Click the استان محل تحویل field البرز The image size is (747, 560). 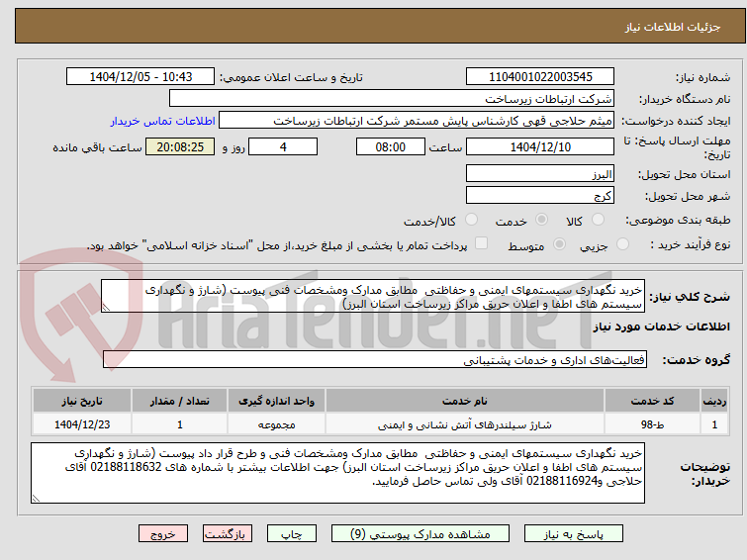click(540, 174)
